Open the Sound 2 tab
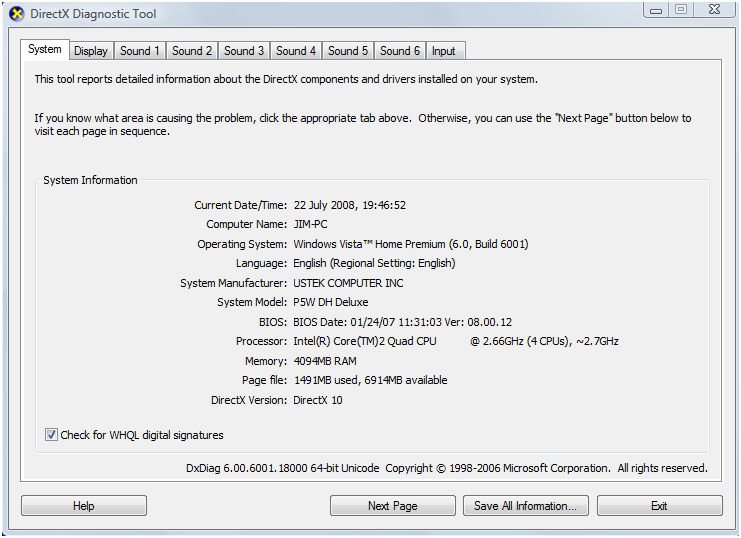The height and width of the screenshot is (538, 741). pos(192,51)
